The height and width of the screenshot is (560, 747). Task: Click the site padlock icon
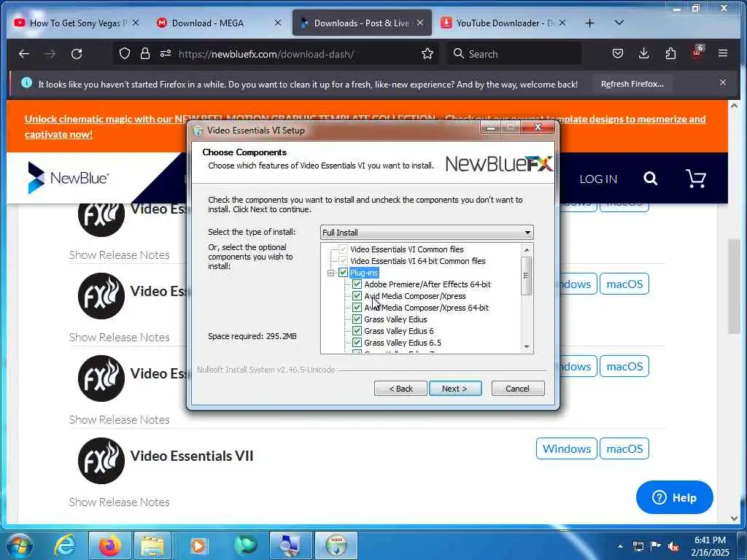(145, 54)
